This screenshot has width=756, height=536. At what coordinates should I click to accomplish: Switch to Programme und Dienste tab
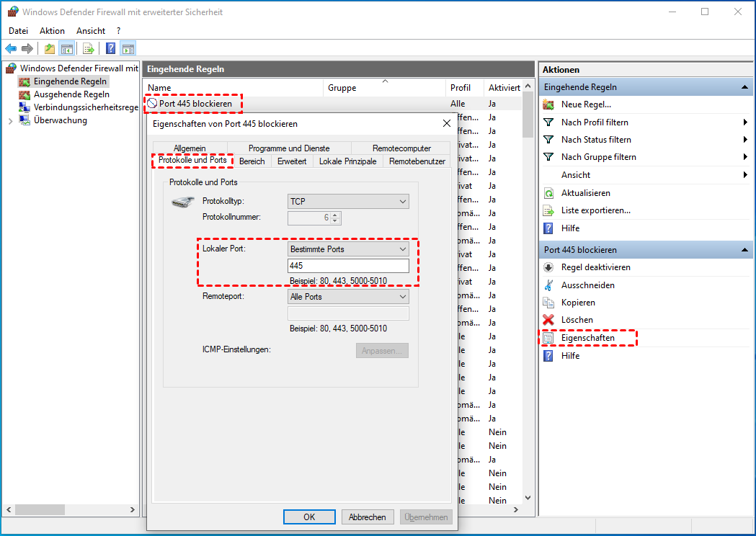(x=289, y=148)
